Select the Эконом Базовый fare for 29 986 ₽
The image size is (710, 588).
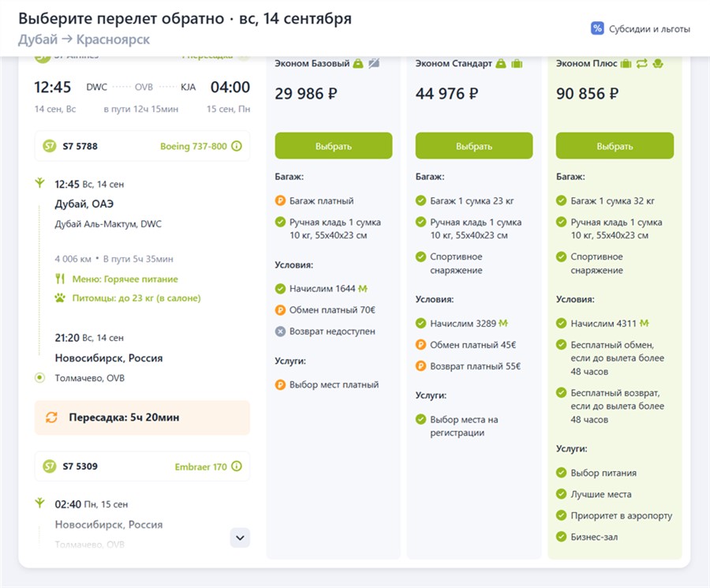(333, 146)
